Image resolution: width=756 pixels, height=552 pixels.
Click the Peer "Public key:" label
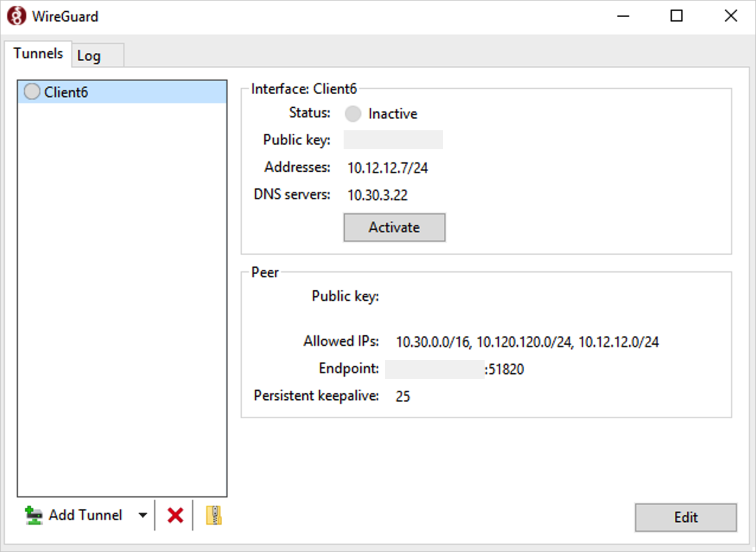point(345,296)
